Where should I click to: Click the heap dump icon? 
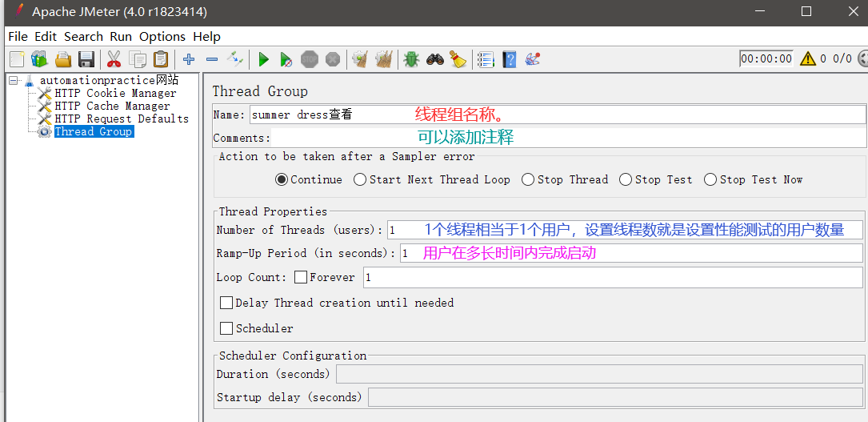coord(532,58)
